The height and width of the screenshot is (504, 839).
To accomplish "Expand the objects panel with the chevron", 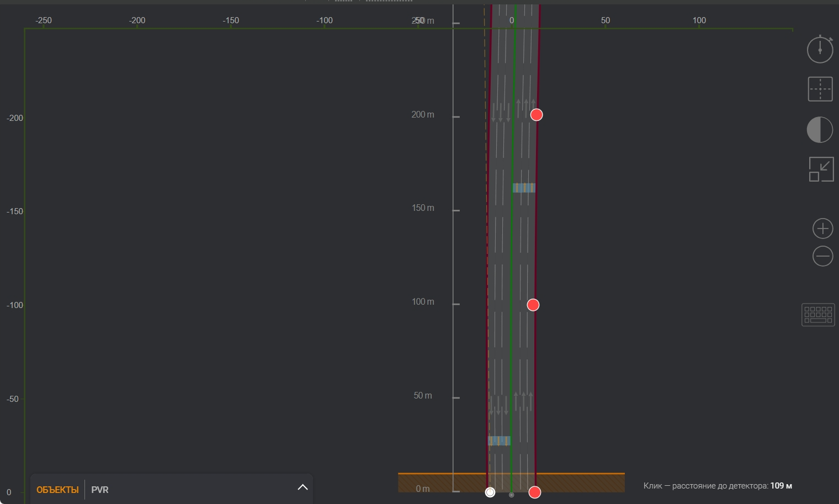I will tap(302, 487).
